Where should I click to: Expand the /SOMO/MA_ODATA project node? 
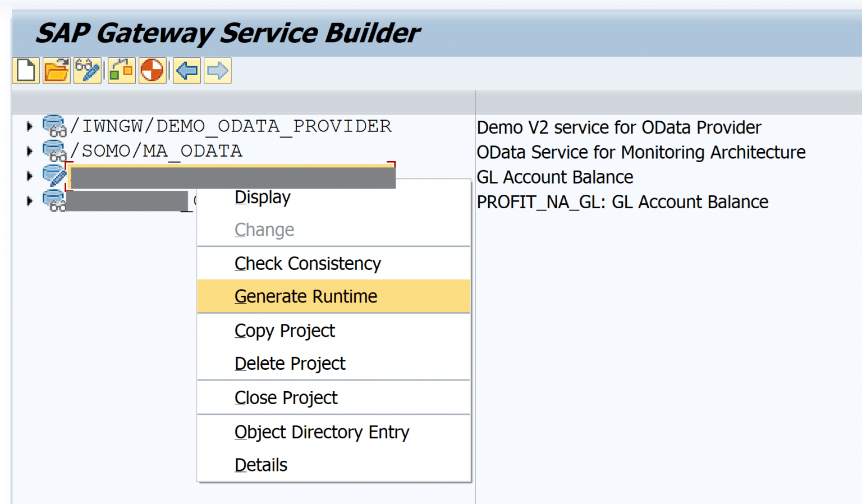[29, 150]
